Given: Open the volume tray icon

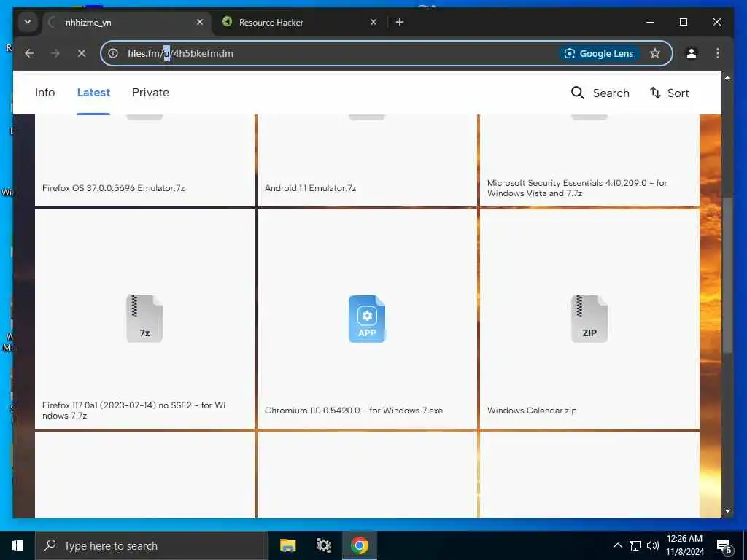Looking at the screenshot, I should (653, 545).
